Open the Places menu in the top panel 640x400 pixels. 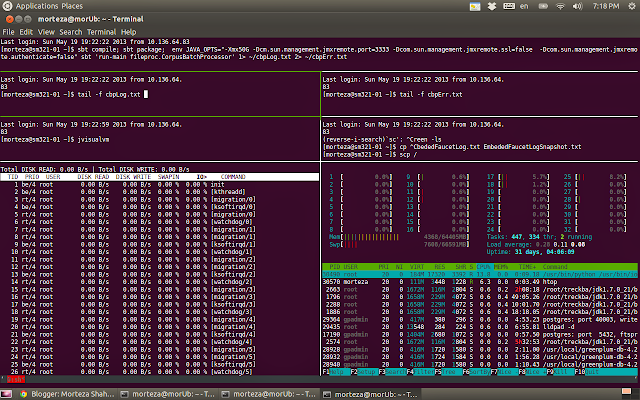pyautogui.click(x=72, y=6)
